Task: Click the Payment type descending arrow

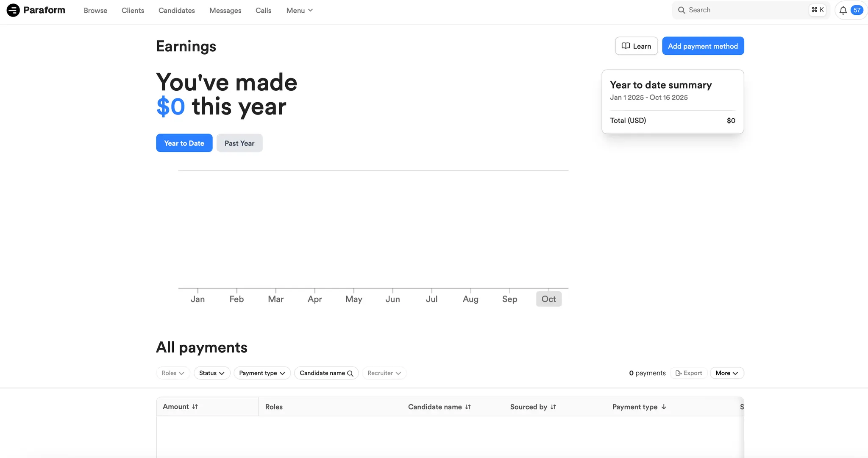Action: (x=664, y=407)
